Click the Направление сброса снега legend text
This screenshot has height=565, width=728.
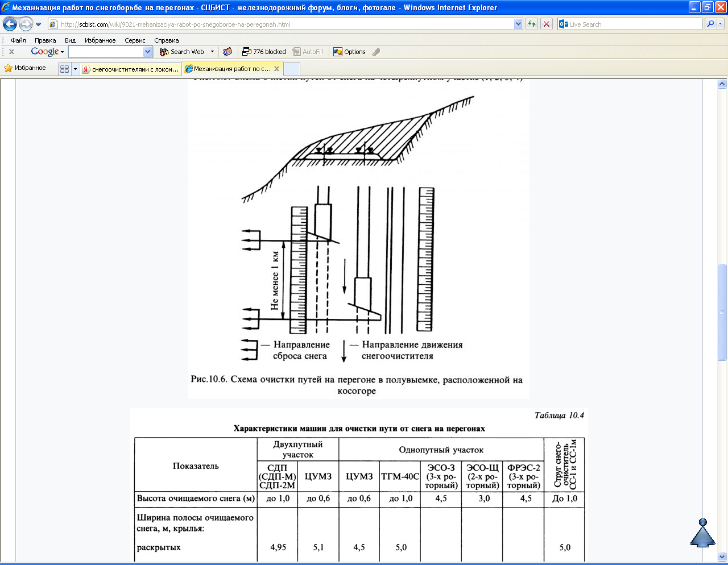(301, 350)
